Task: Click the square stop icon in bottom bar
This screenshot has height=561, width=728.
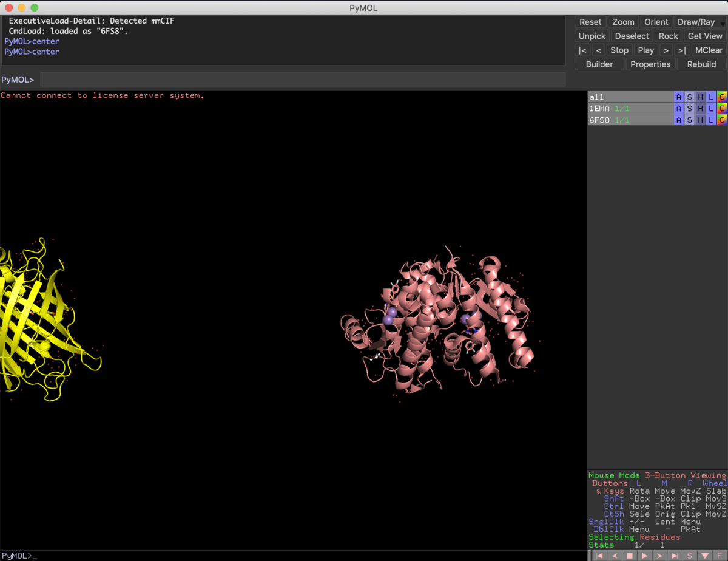Action: pyautogui.click(x=629, y=556)
